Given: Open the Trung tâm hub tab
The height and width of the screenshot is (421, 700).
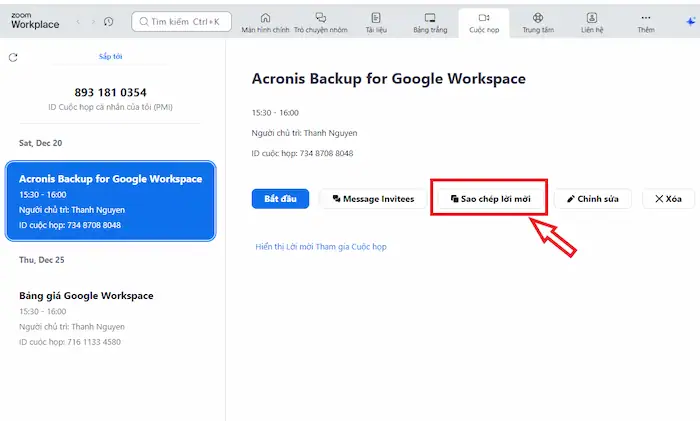Looking at the screenshot, I should coord(538,22).
